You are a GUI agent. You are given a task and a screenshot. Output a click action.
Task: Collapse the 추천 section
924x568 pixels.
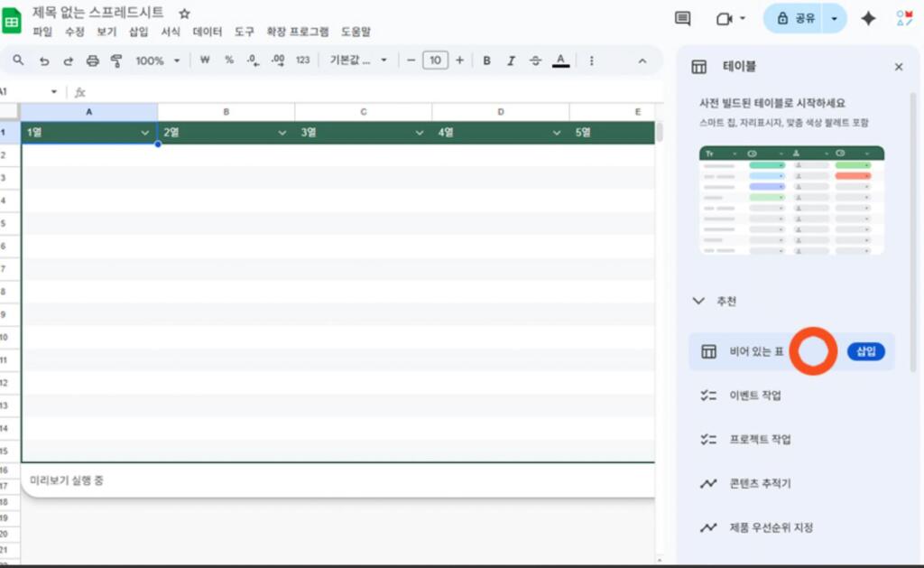(x=698, y=301)
